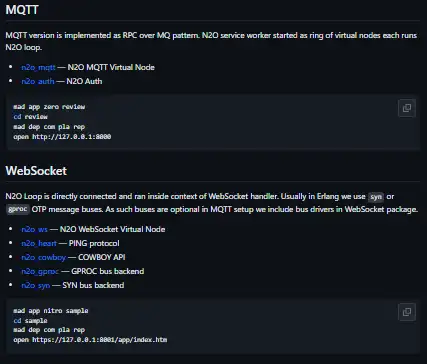Image resolution: width=427 pixels, height=364 pixels.
Task: Open the n2o_mqtt module link
Action: [x=38, y=67]
